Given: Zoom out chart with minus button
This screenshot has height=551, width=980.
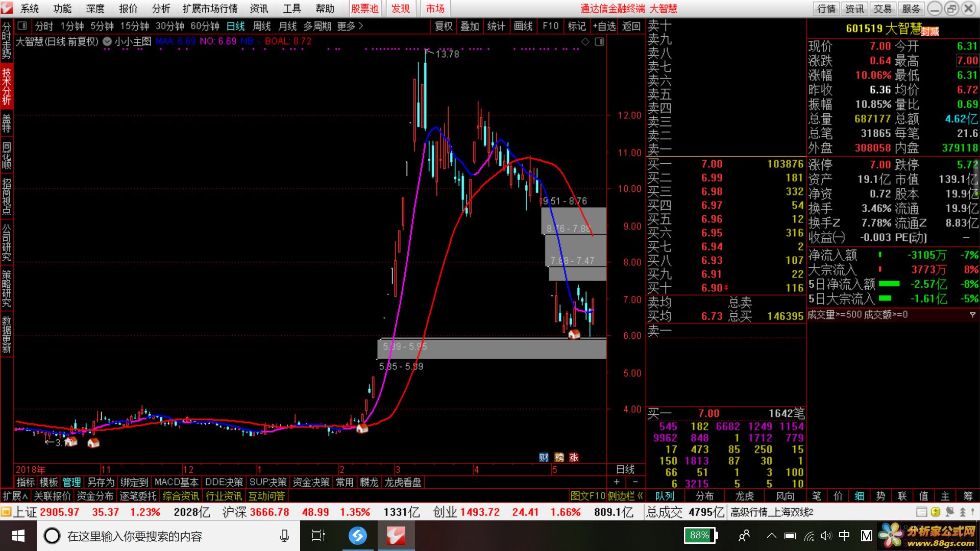Looking at the screenshot, I should pos(635,482).
